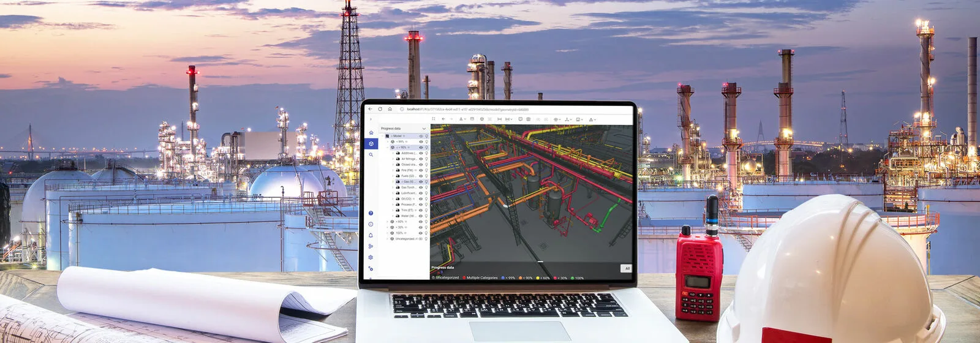This screenshot has height=343, width=980.
Task: Toggle visibility eye for Gas row
Action: 421,182
